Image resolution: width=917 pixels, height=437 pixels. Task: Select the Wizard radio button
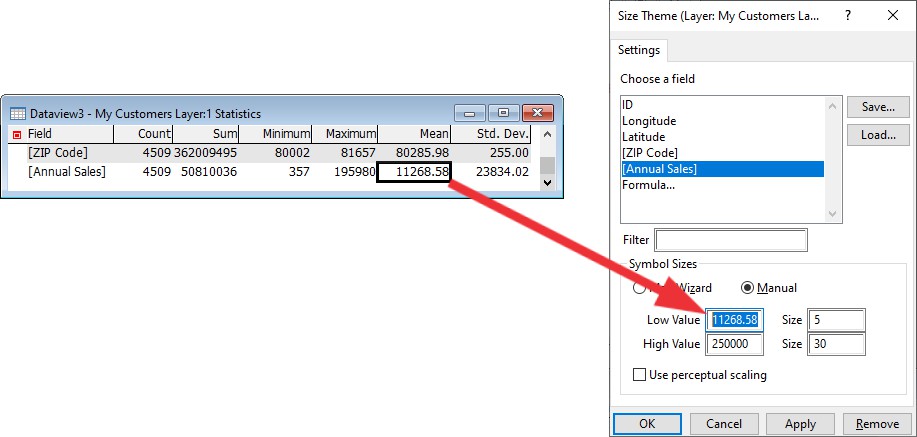pos(640,287)
